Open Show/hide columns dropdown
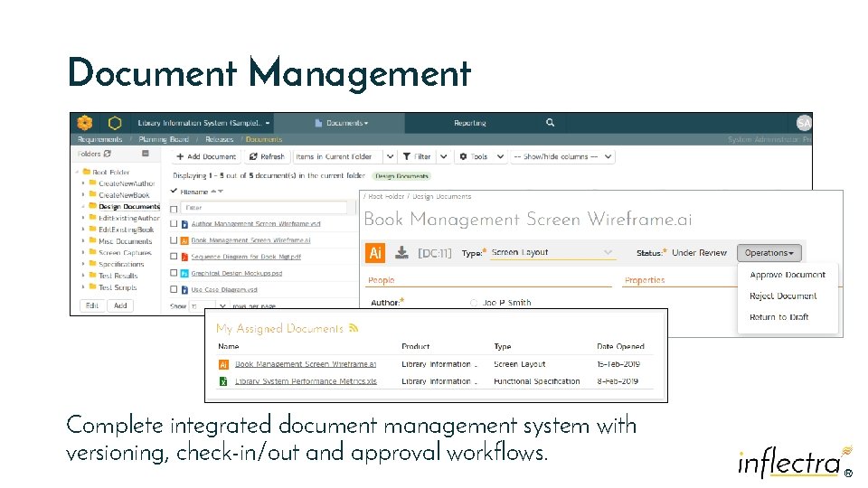 click(563, 156)
